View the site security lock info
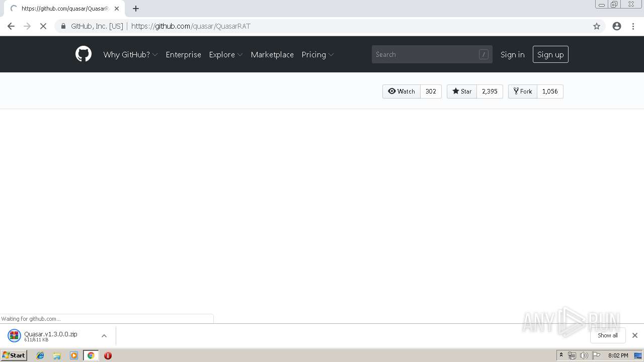644x362 pixels. click(63, 26)
